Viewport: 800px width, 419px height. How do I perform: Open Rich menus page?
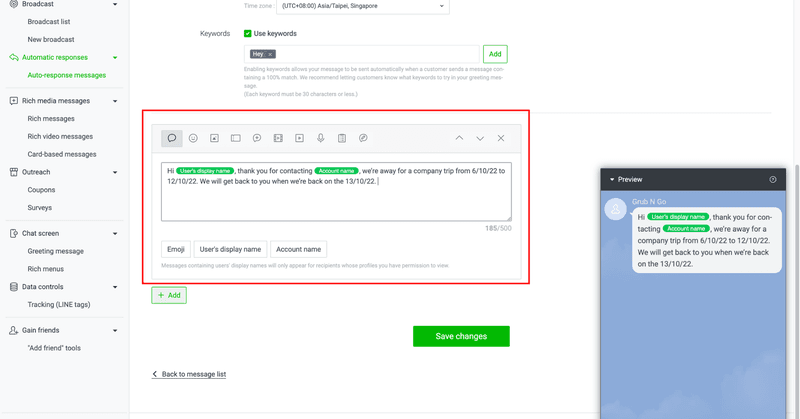pyautogui.click(x=46, y=269)
